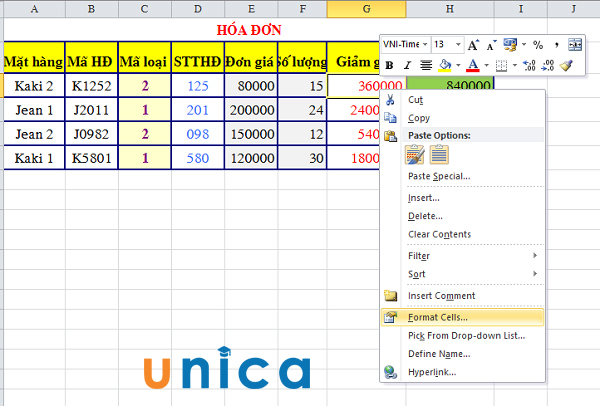Click Copy in the context menu
The height and width of the screenshot is (406, 600).
click(419, 118)
